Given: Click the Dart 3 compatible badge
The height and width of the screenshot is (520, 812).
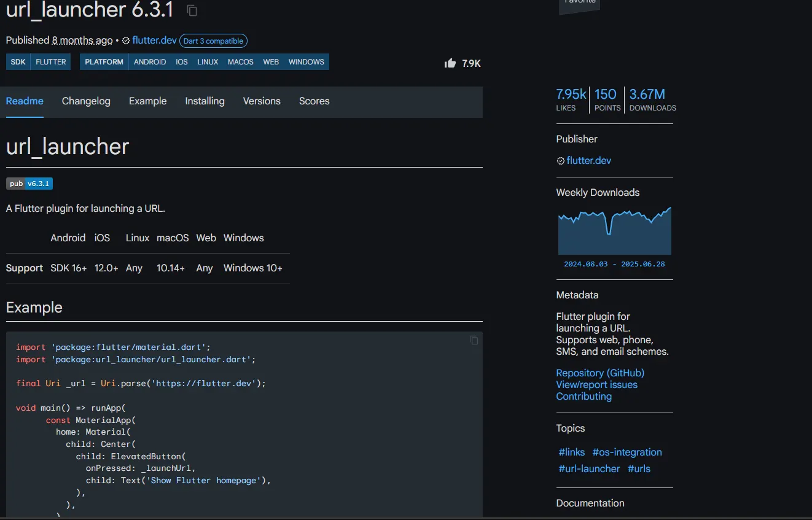Looking at the screenshot, I should pos(213,41).
